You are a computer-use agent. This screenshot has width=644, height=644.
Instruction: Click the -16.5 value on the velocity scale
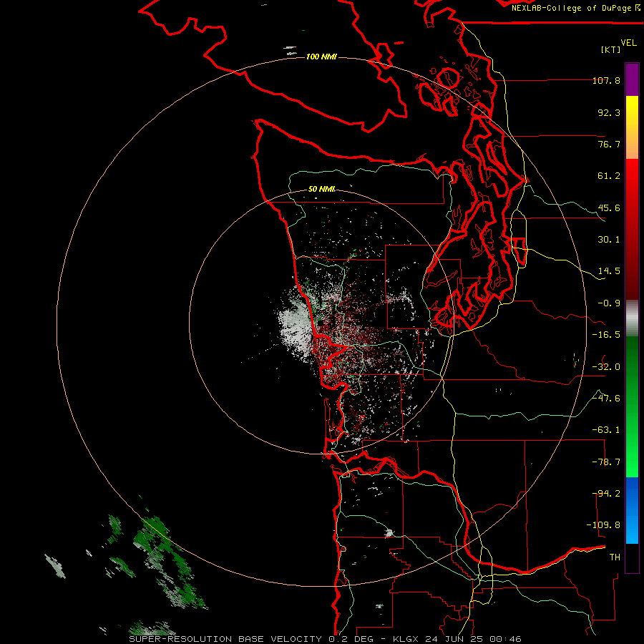pos(606,335)
